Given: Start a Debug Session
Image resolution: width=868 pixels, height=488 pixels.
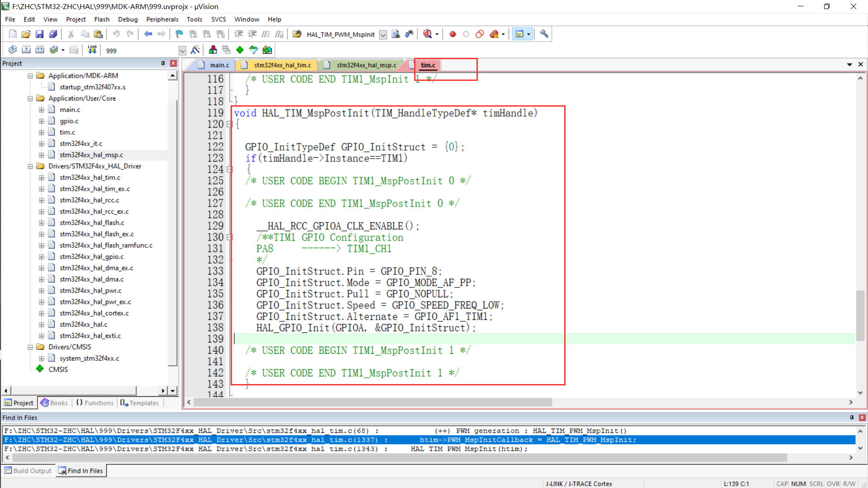Looking at the screenshot, I should (428, 34).
